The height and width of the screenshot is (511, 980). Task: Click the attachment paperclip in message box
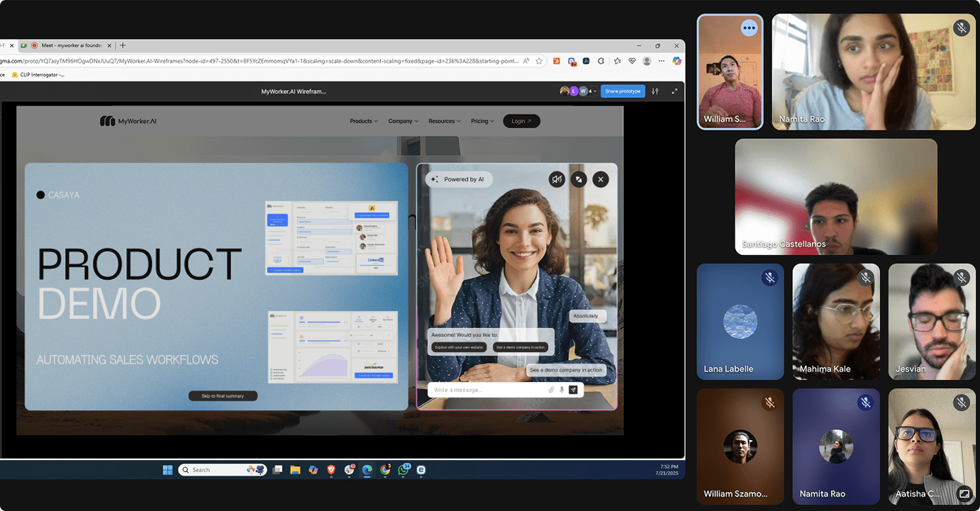pos(551,390)
